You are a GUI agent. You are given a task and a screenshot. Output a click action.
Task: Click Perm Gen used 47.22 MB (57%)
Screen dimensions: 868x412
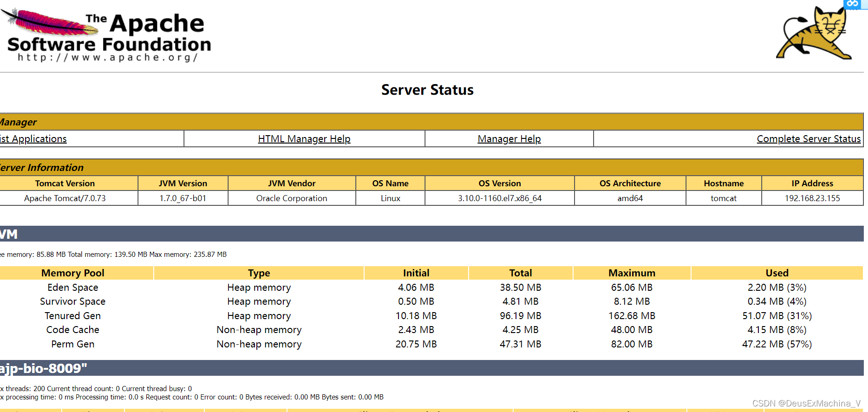pos(777,344)
